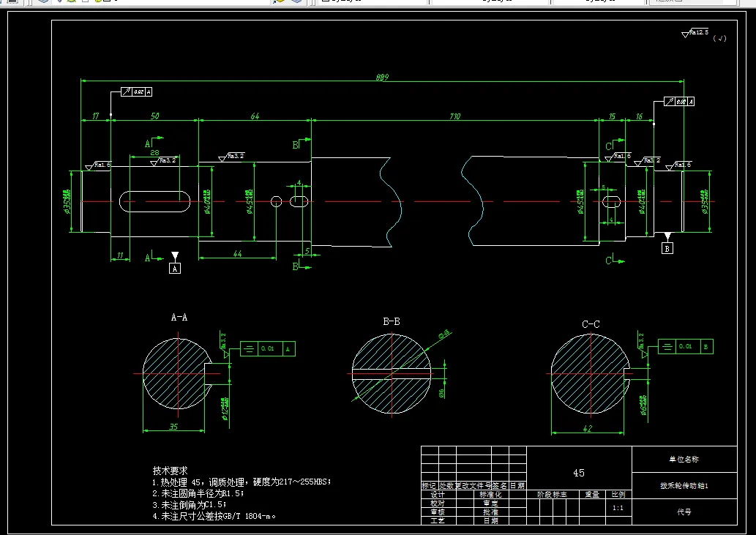Select symmetry tolerance frame 0.01 A
The width and height of the screenshot is (756, 535).
(268, 349)
